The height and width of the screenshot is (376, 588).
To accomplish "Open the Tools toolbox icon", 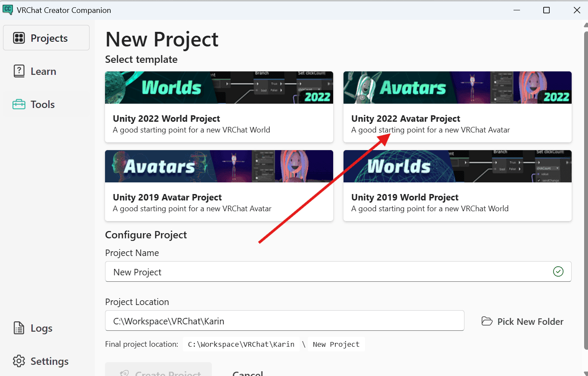I will tap(19, 104).
